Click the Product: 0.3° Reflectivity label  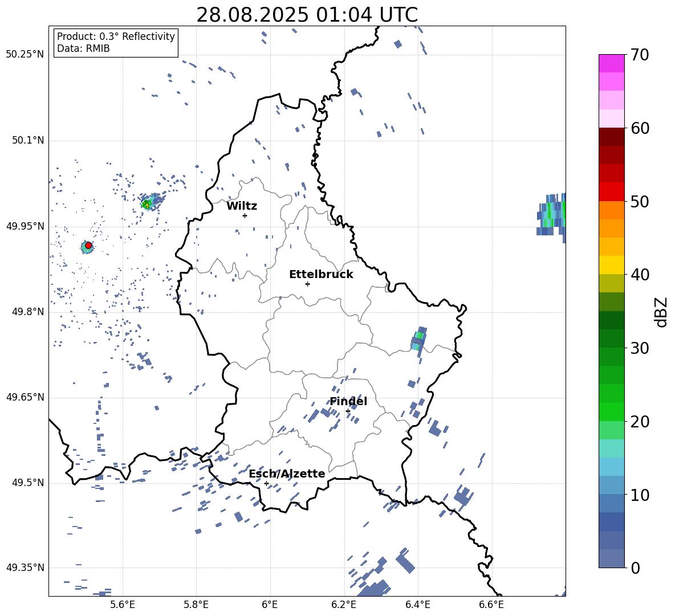[116, 36]
